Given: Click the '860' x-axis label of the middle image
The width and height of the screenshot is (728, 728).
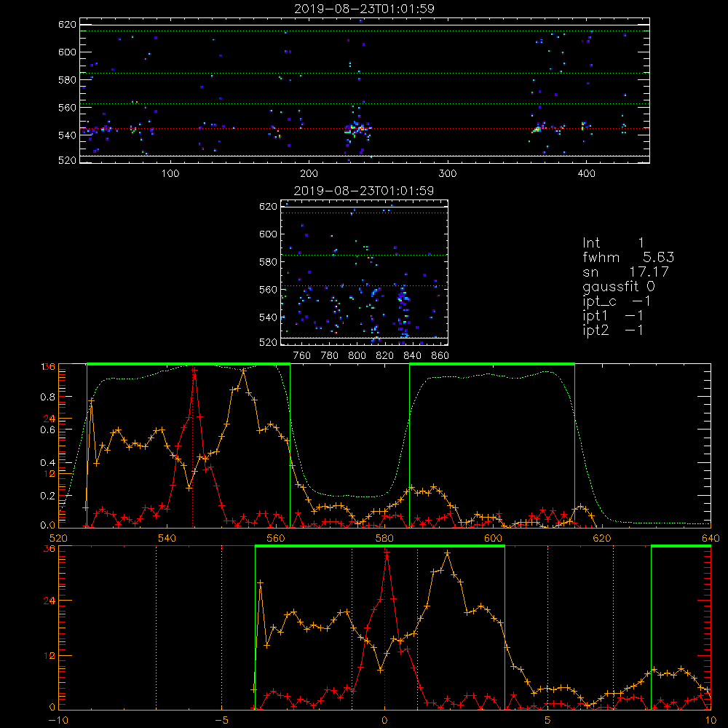Looking at the screenshot, I should [440, 356].
